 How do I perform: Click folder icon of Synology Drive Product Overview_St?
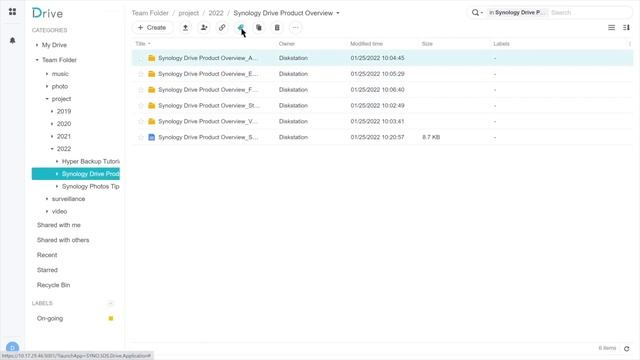point(151,106)
